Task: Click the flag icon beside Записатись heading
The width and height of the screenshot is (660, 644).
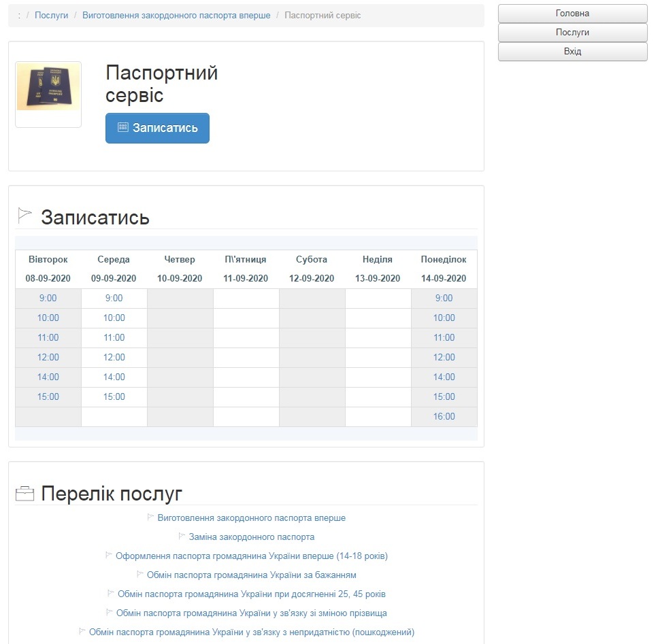Action: [24, 216]
